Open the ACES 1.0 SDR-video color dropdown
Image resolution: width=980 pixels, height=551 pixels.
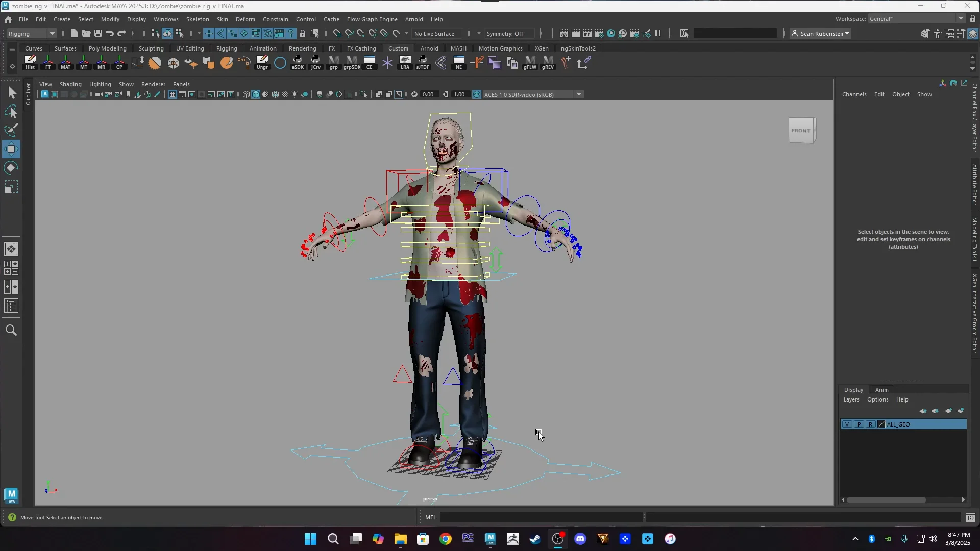[x=578, y=94]
